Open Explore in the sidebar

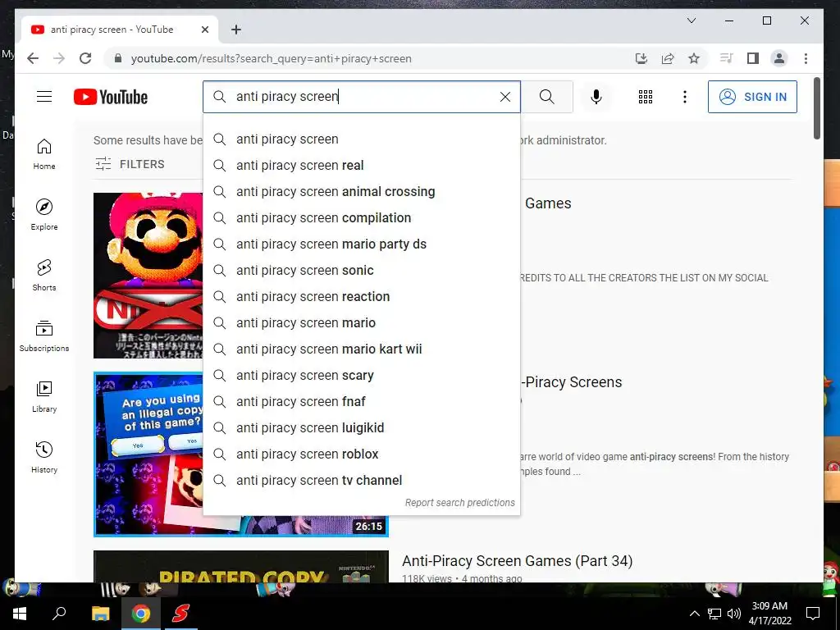click(x=44, y=215)
